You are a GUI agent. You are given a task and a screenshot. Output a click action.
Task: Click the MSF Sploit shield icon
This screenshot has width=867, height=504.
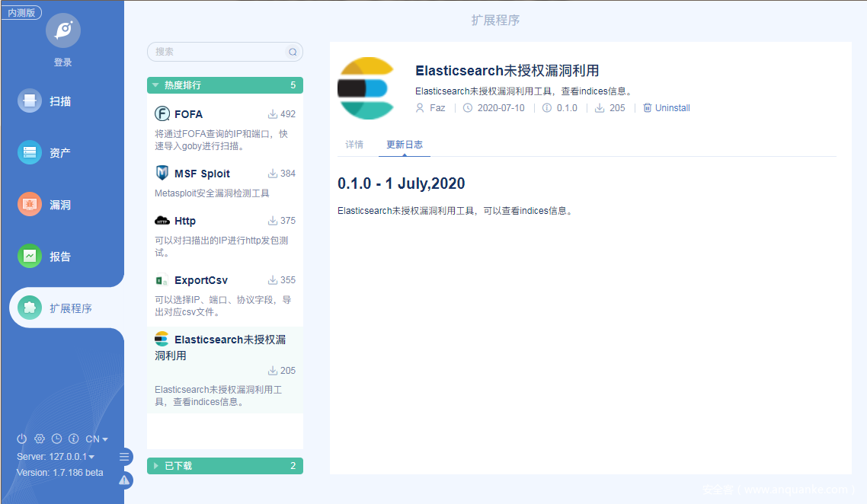(x=162, y=173)
